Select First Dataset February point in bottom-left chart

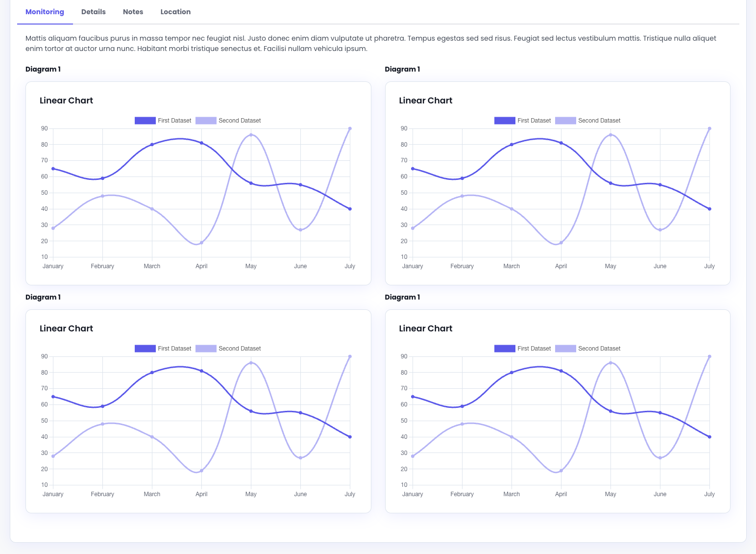coord(102,406)
